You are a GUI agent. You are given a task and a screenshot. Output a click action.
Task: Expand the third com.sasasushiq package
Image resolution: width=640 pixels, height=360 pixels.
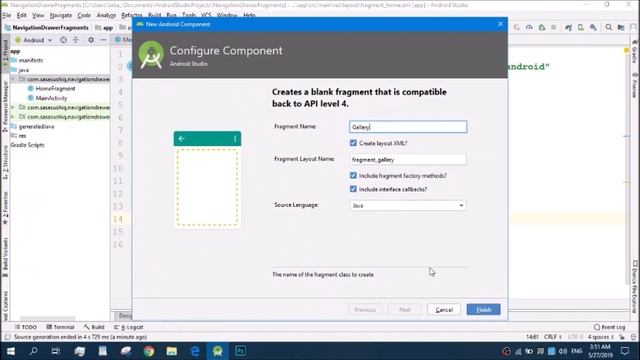(x=13, y=117)
